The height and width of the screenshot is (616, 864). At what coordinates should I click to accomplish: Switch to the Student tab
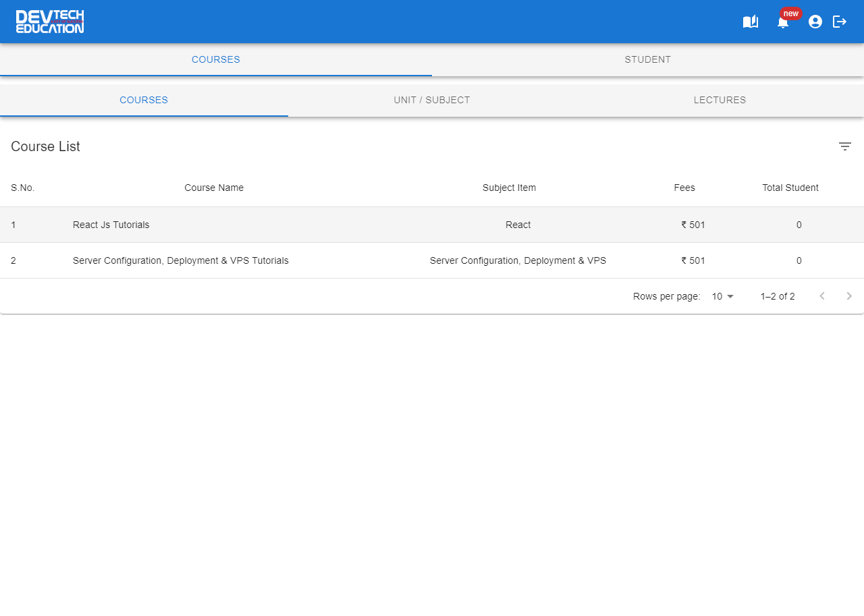tap(648, 59)
